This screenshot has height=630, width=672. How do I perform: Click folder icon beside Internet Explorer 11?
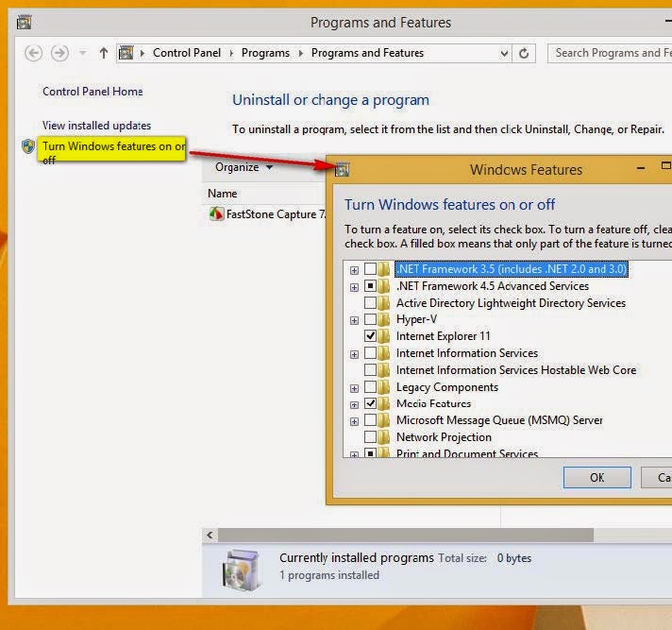[x=384, y=336]
